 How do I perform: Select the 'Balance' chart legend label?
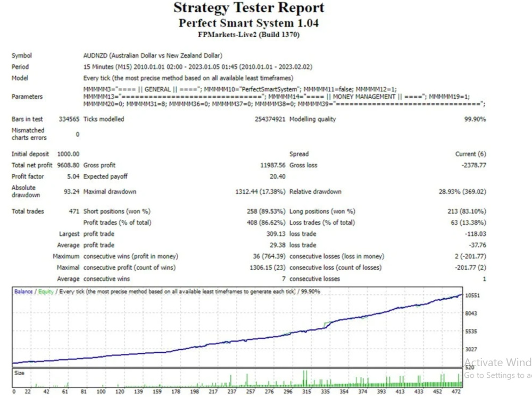(x=23, y=292)
